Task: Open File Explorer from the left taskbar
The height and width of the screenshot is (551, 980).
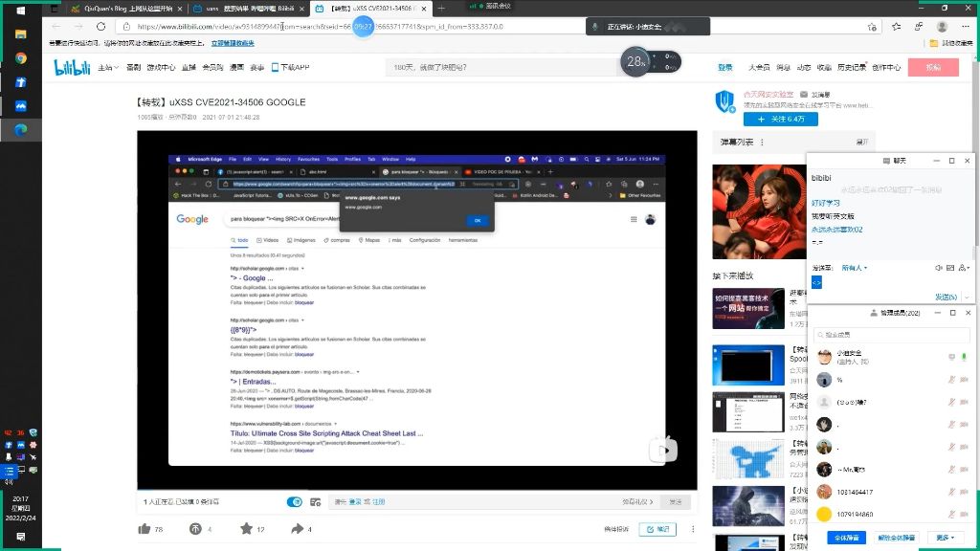Action: coord(21,34)
